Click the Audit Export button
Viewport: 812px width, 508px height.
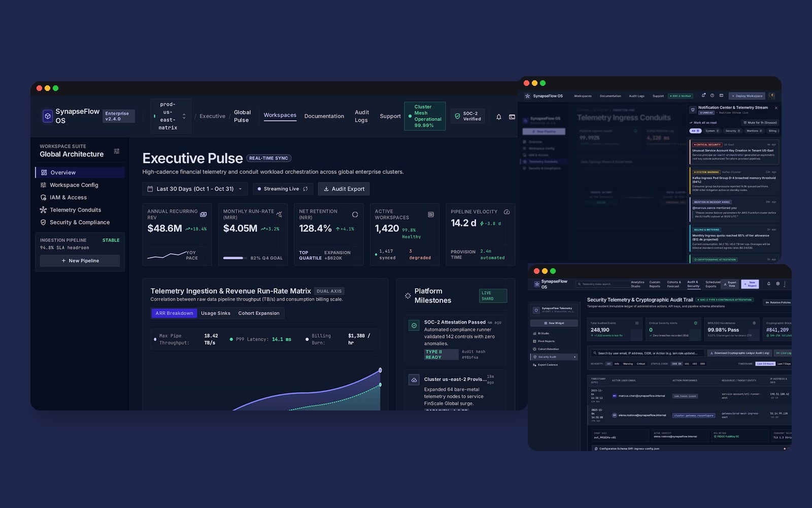(344, 189)
